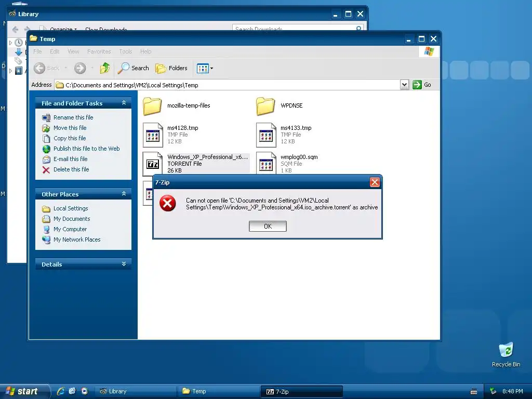Expand the Address bar dropdown
This screenshot has height=399, width=532.
[x=404, y=85]
